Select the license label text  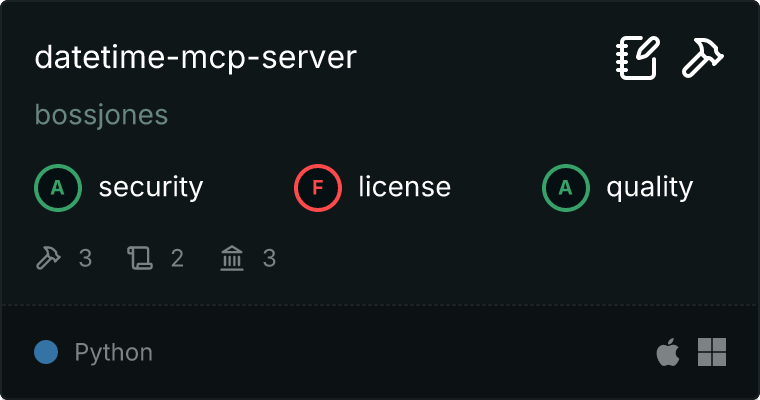[x=404, y=187]
